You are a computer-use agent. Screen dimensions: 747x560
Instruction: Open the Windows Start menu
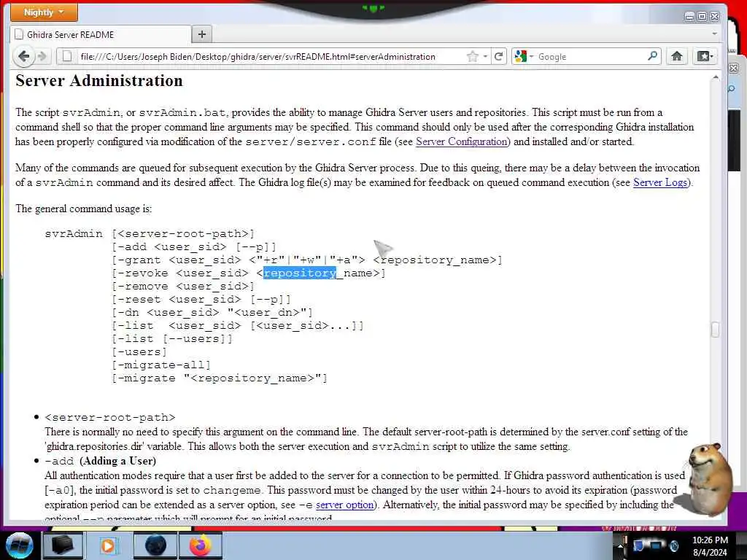coord(20,545)
